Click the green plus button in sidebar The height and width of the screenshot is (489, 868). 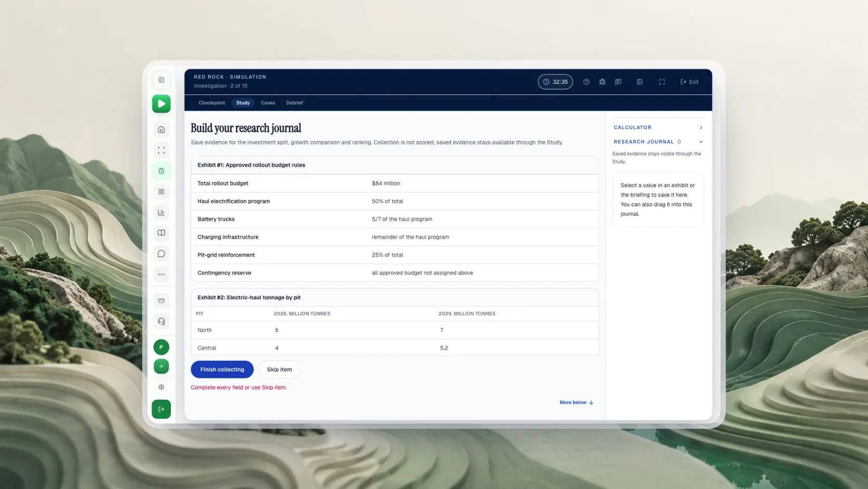tap(161, 366)
